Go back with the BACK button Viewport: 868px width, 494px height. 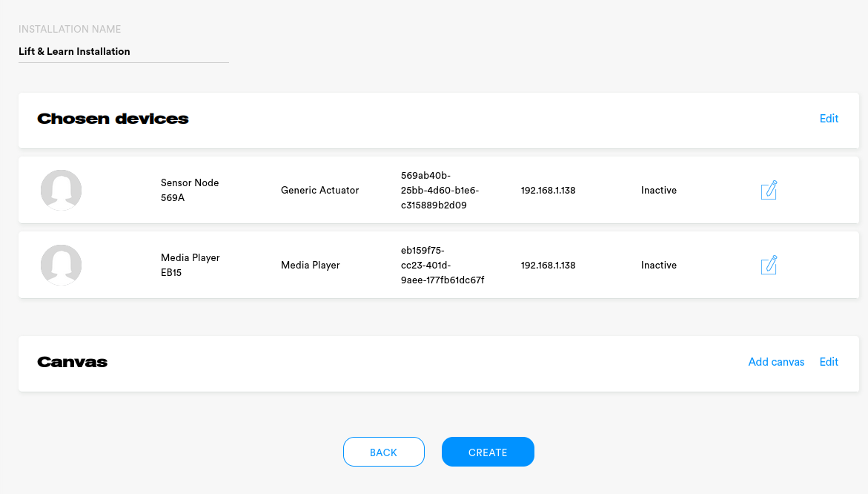[x=384, y=452]
